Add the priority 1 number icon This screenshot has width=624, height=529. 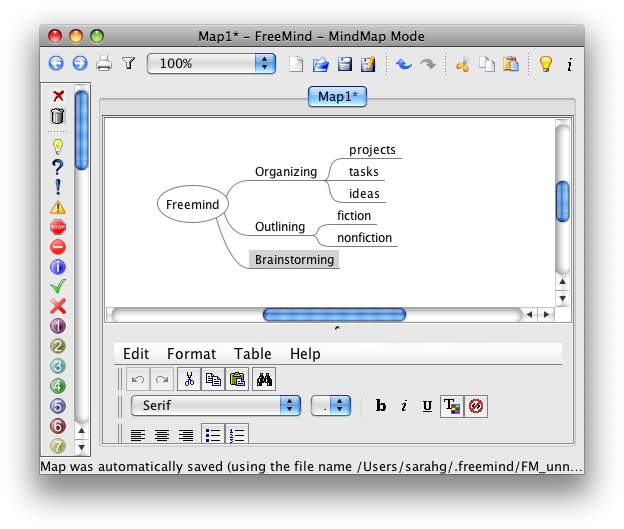tap(58, 326)
